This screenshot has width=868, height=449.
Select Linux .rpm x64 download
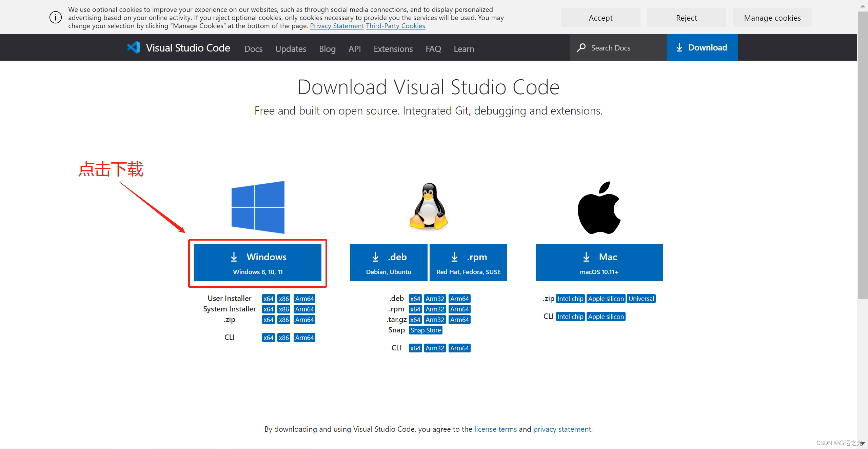(415, 309)
